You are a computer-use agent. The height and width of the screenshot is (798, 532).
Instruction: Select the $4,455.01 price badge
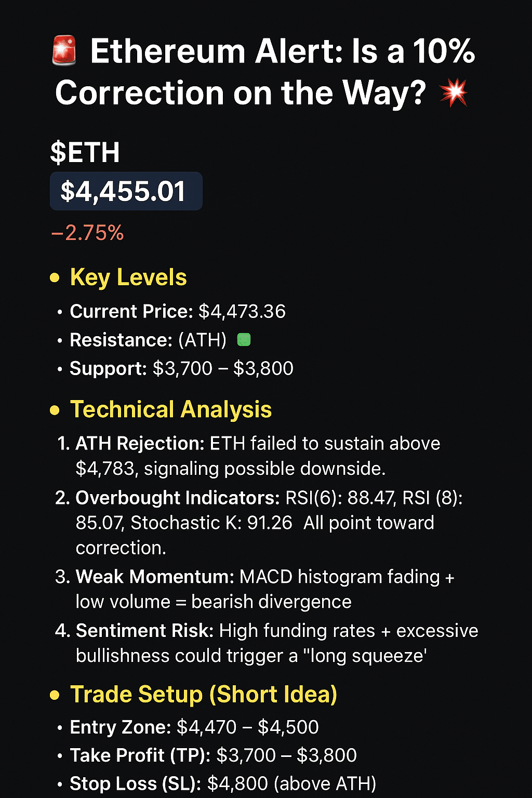coord(126,191)
